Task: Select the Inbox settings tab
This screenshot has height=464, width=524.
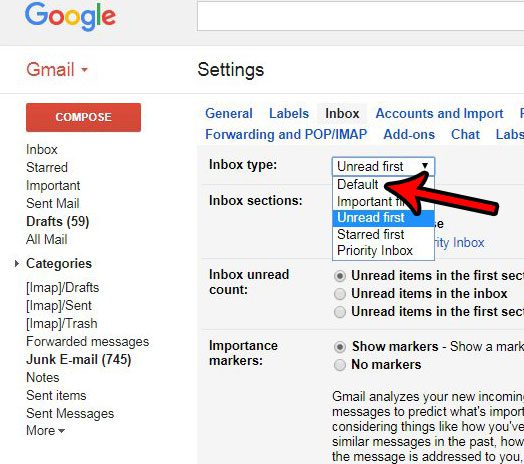Action: coord(342,113)
